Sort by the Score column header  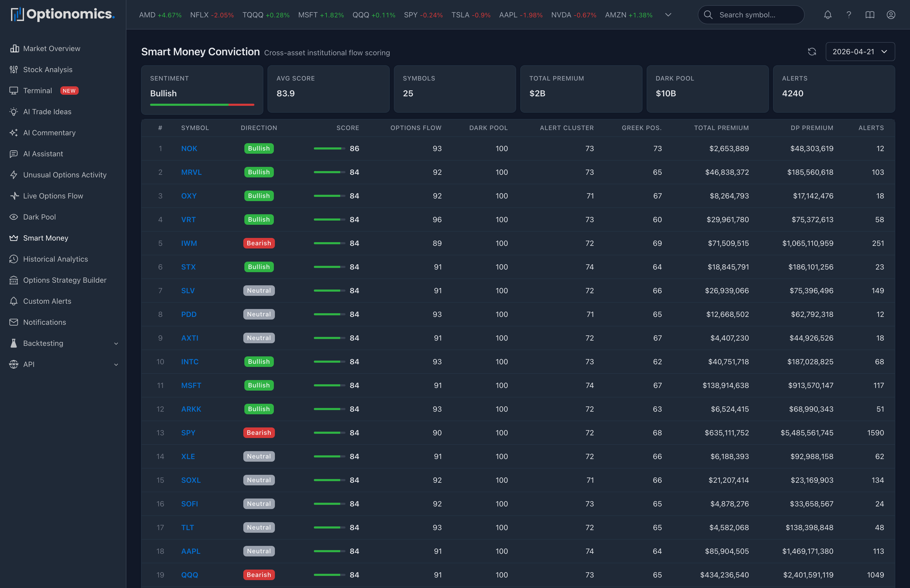pos(348,128)
